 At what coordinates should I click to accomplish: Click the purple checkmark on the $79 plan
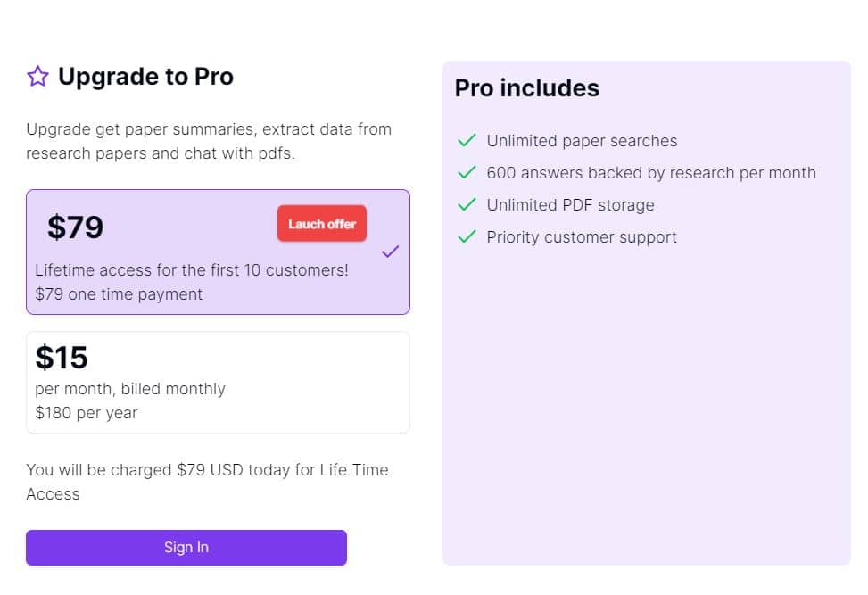390,252
